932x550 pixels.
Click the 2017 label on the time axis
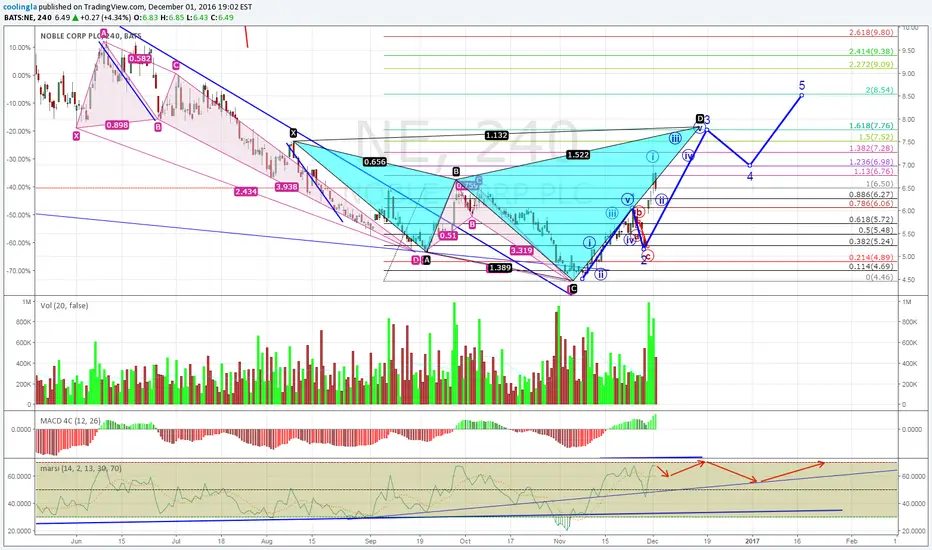752,541
